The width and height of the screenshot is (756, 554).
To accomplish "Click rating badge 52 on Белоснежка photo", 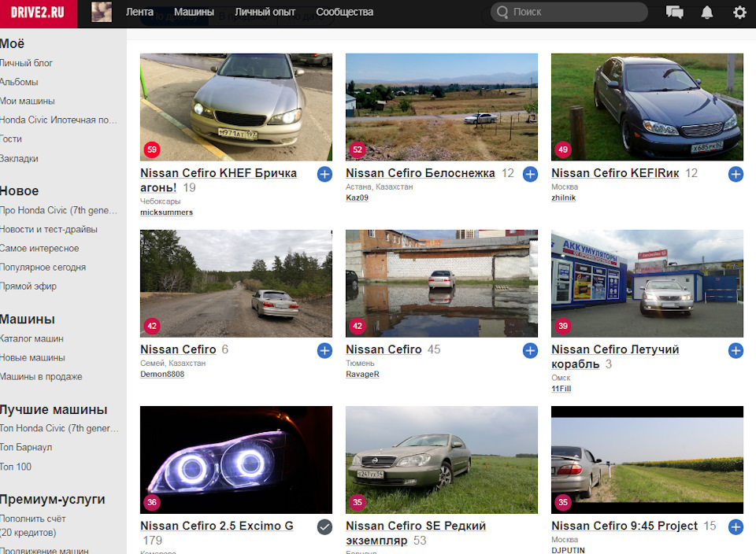I will [x=358, y=150].
